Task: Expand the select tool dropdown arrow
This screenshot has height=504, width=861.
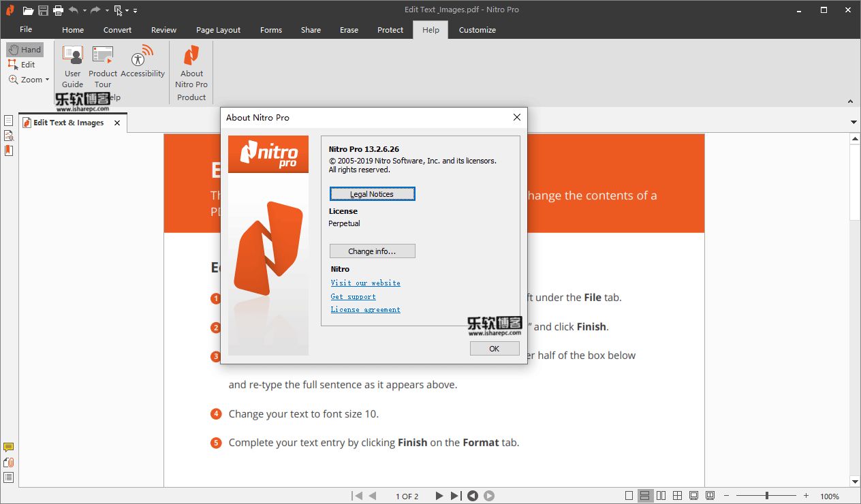Action: pyautogui.click(x=127, y=11)
